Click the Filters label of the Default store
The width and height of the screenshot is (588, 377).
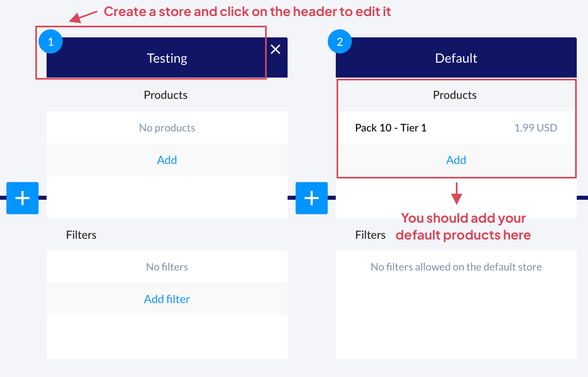tap(370, 235)
